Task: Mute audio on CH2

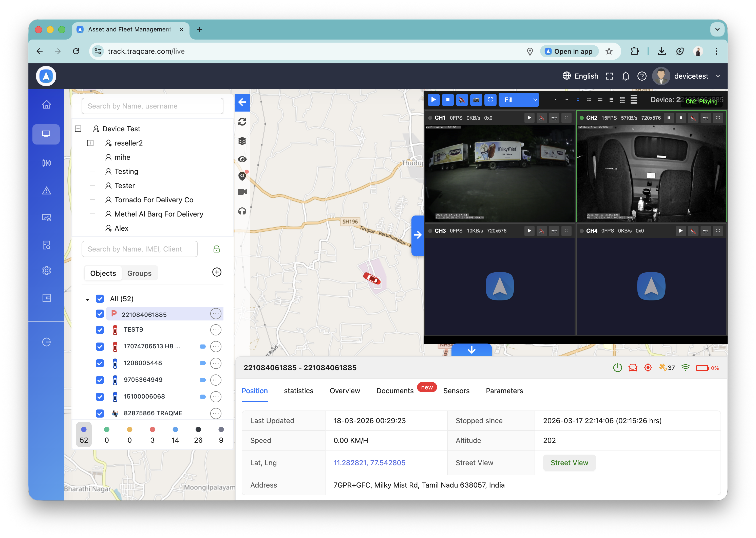Action: [x=693, y=118]
